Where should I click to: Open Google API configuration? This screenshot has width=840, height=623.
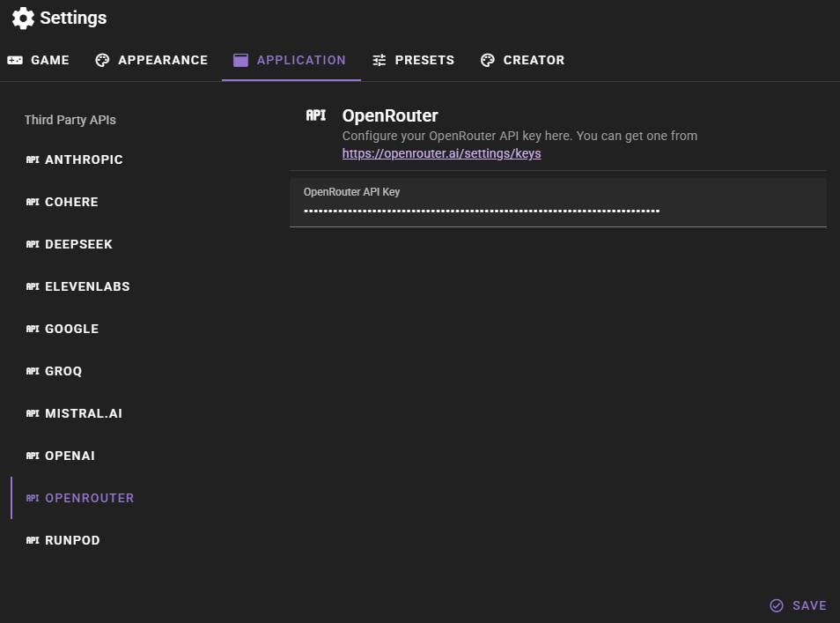pyautogui.click(x=71, y=329)
